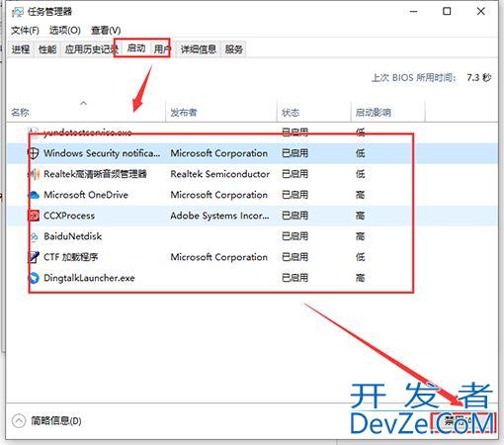Open the 文件(F) menu
Screen dimensions: 504x445
pyautogui.click(x=25, y=31)
